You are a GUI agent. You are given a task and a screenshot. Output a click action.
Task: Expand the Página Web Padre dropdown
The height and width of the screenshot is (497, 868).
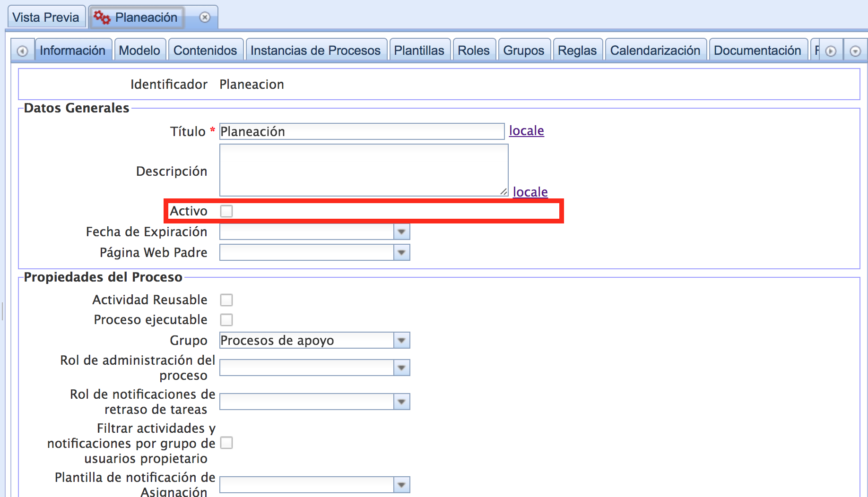(x=401, y=253)
